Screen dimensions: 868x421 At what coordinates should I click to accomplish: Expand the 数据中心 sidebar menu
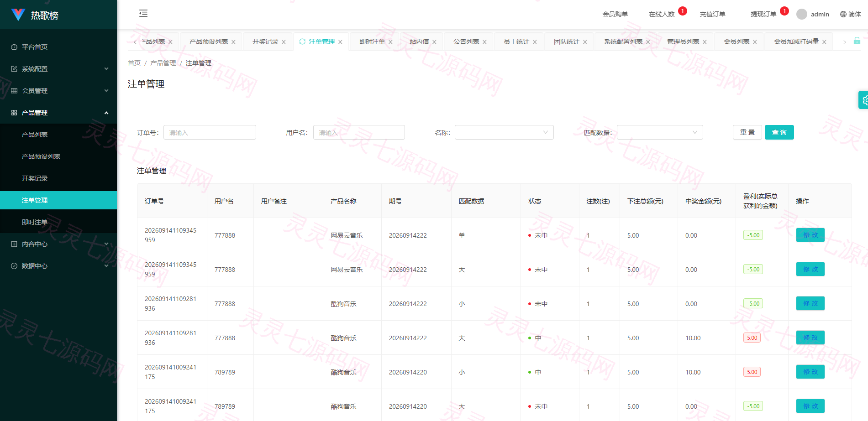coord(58,266)
